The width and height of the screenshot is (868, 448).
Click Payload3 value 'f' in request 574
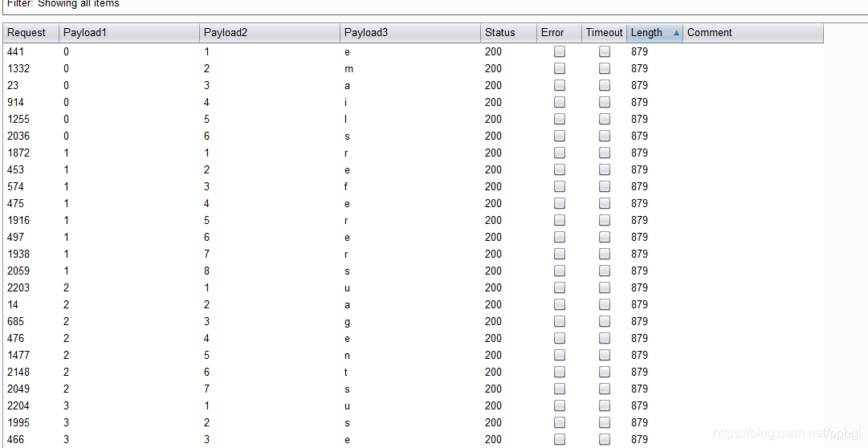[346, 186]
